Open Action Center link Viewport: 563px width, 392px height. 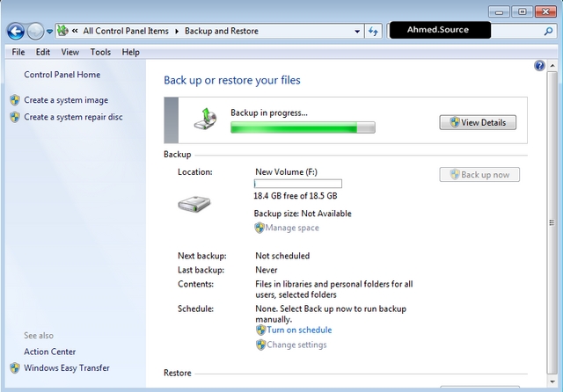[x=50, y=352]
